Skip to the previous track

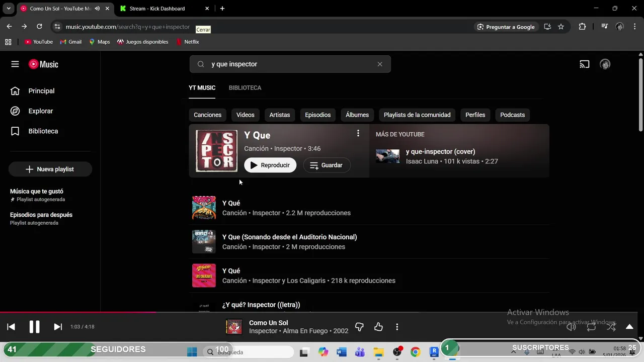point(11,327)
